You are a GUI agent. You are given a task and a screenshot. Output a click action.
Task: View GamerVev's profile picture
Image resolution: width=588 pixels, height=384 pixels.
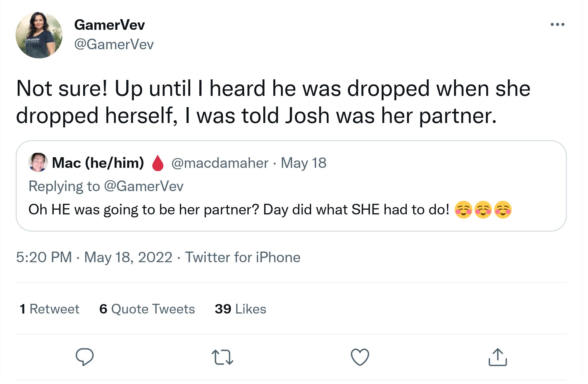39,35
